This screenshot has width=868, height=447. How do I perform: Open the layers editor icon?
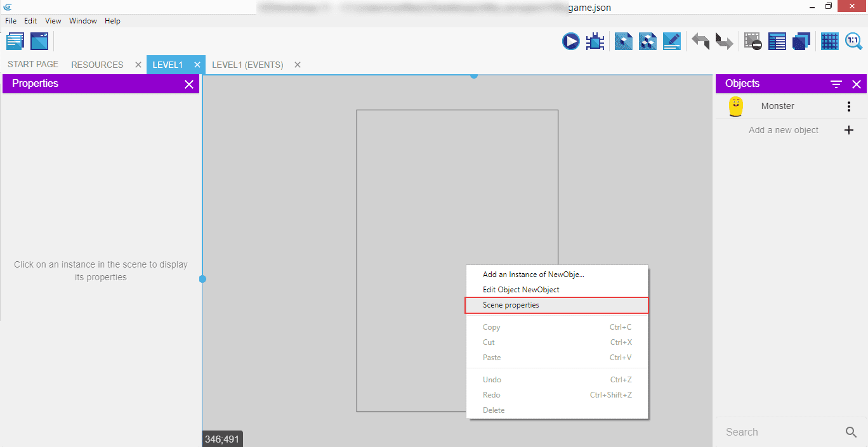pos(801,42)
